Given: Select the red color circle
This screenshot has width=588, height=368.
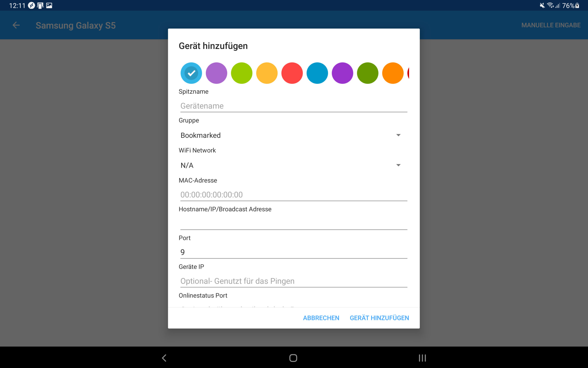Looking at the screenshot, I should click(x=292, y=73).
